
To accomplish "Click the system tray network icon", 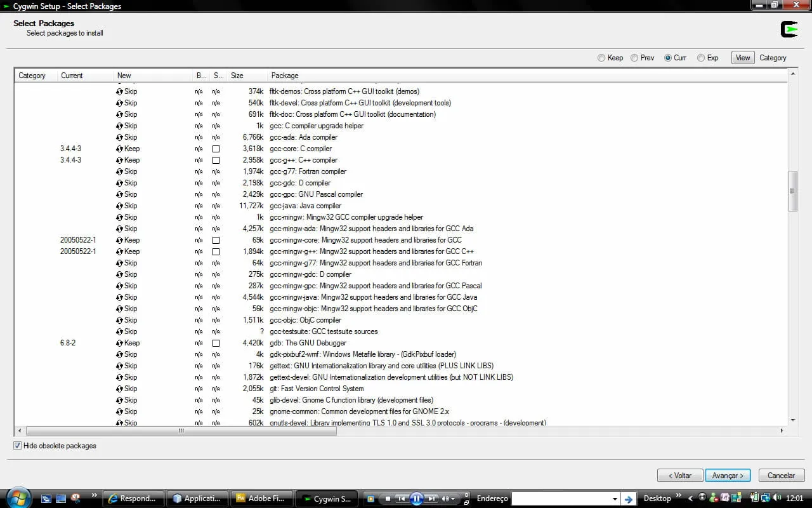I will (765, 498).
